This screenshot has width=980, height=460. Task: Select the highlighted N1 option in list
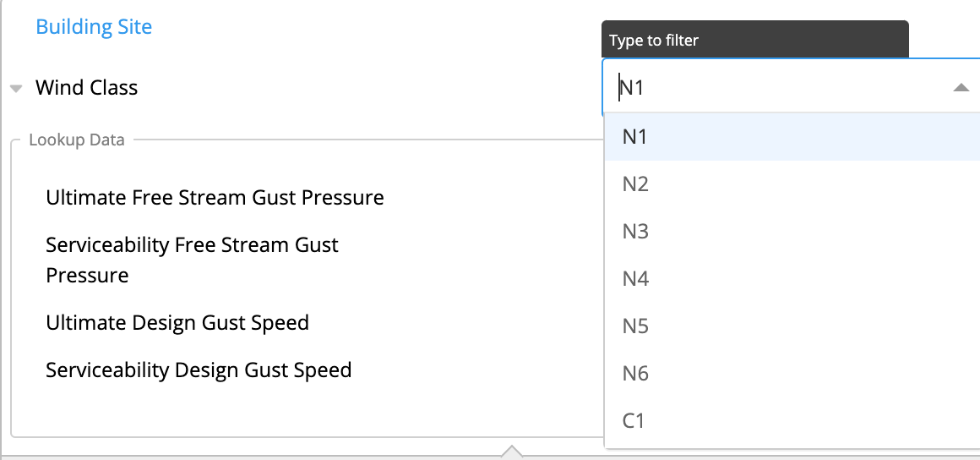pos(792,136)
